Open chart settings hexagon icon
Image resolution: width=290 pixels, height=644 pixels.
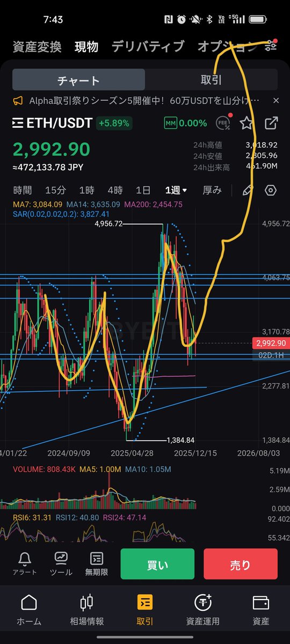click(271, 190)
